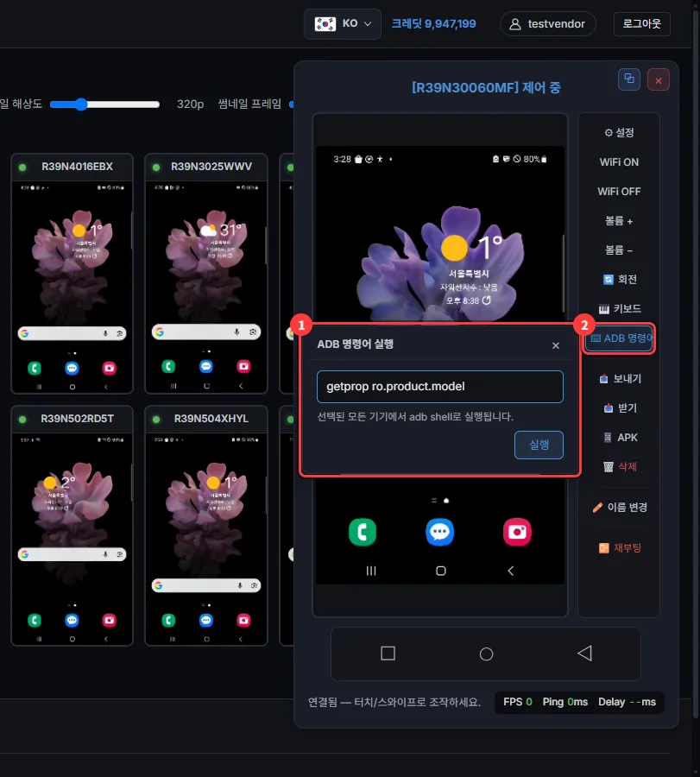Decrease volume with 볼륨 -
The image size is (700, 777).
click(619, 250)
